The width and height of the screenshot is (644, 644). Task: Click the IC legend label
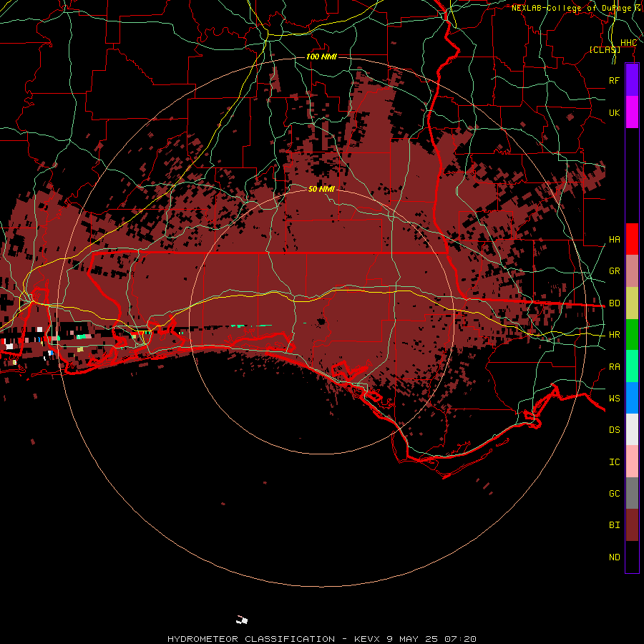point(614,462)
